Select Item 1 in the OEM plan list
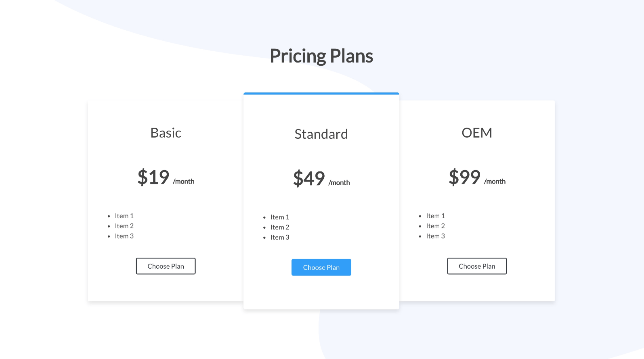Image resolution: width=644 pixels, height=359 pixels. pyautogui.click(x=435, y=216)
